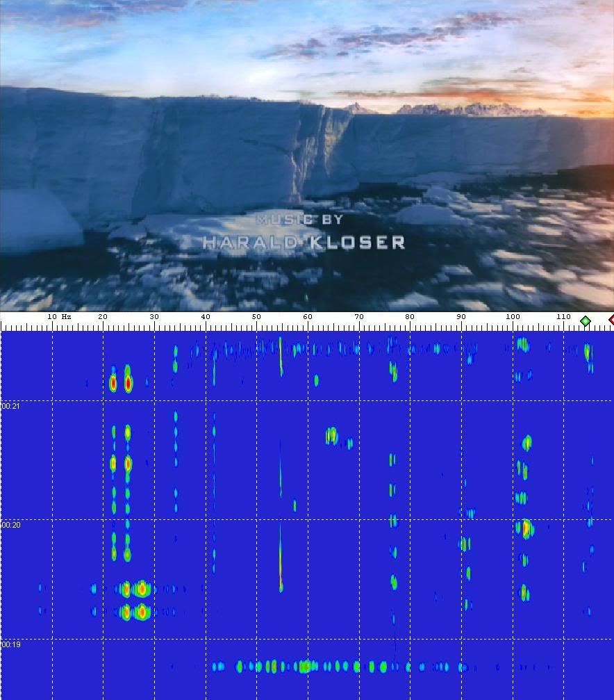Click the MUSIC BY caption in the video
This screenshot has height=700, width=614.
(x=299, y=220)
